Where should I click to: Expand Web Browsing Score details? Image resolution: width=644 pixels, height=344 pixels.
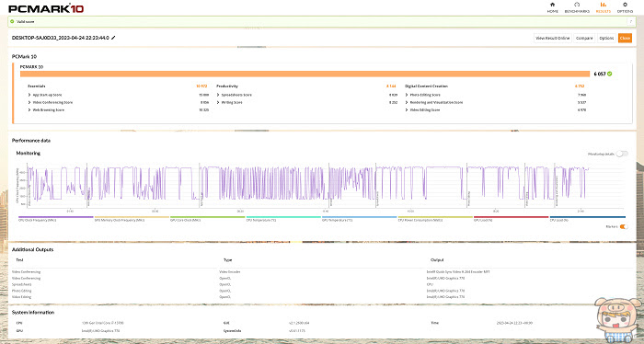point(29,110)
